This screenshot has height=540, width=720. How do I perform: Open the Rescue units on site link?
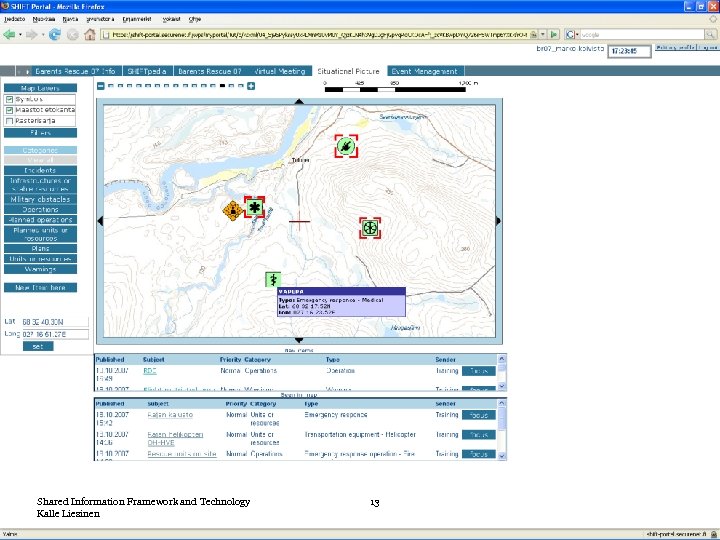point(182,454)
